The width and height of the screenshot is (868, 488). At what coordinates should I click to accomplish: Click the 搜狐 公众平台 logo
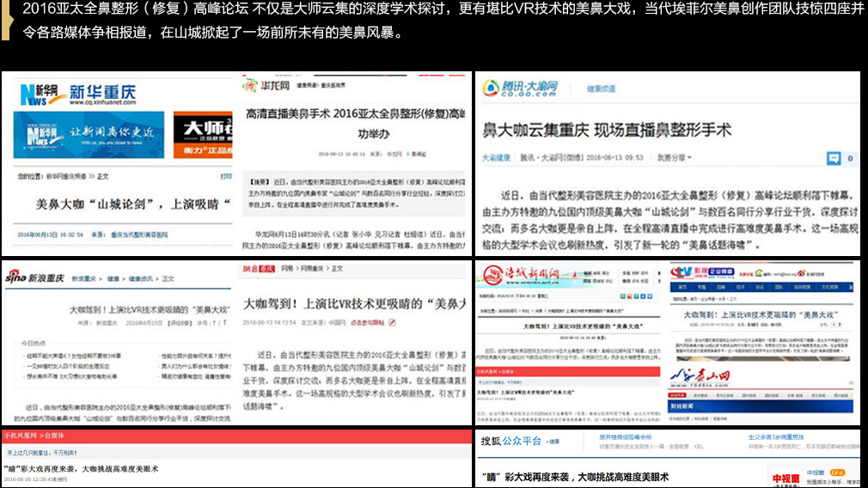(511, 441)
